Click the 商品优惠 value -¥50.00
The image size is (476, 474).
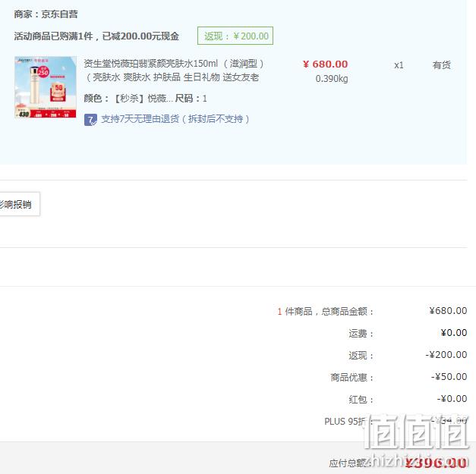[x=449, y=376]
